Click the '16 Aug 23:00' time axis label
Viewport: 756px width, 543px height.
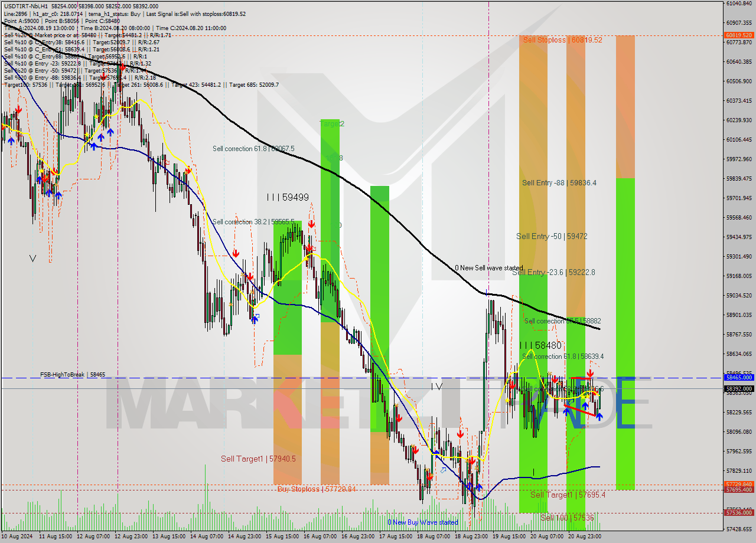(359, 537)
